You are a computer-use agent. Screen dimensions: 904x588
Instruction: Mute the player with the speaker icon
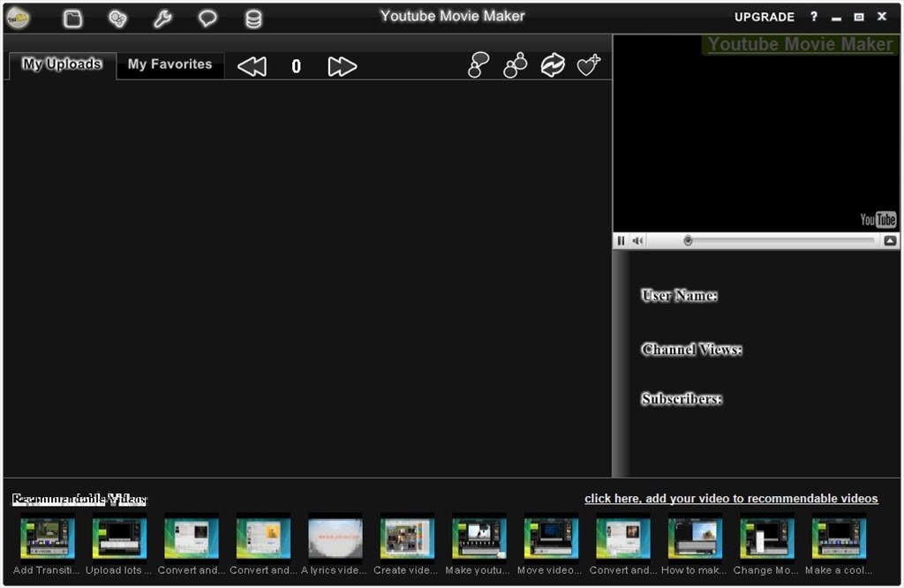(637, 240)
